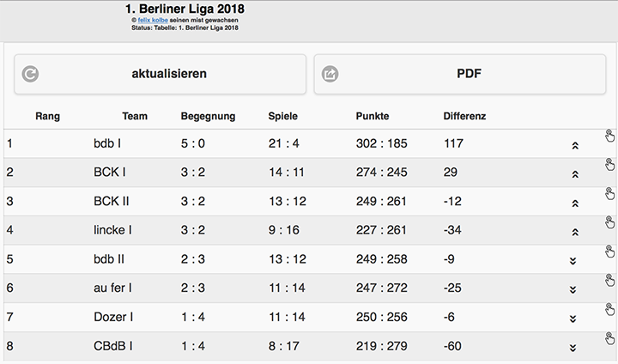Click the double-up chevron for lincke I
This screenshot has height=364, width=618.
(x=574, y=232)
